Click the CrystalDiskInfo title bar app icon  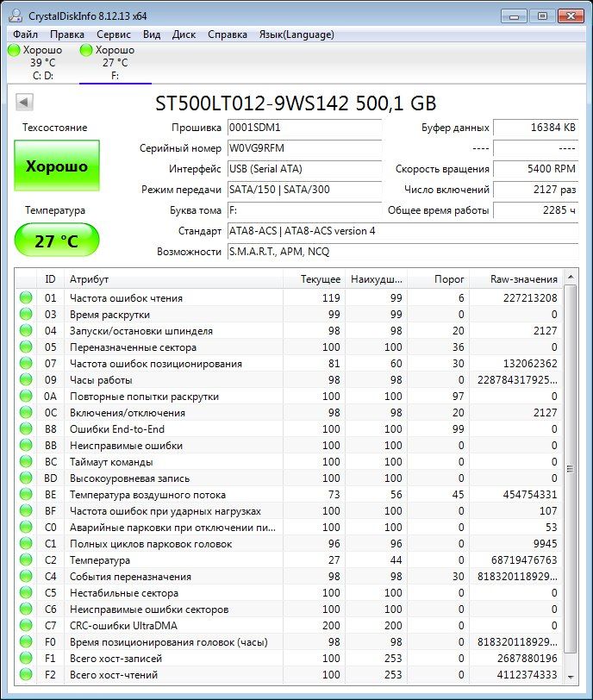[x=16, y=16]
